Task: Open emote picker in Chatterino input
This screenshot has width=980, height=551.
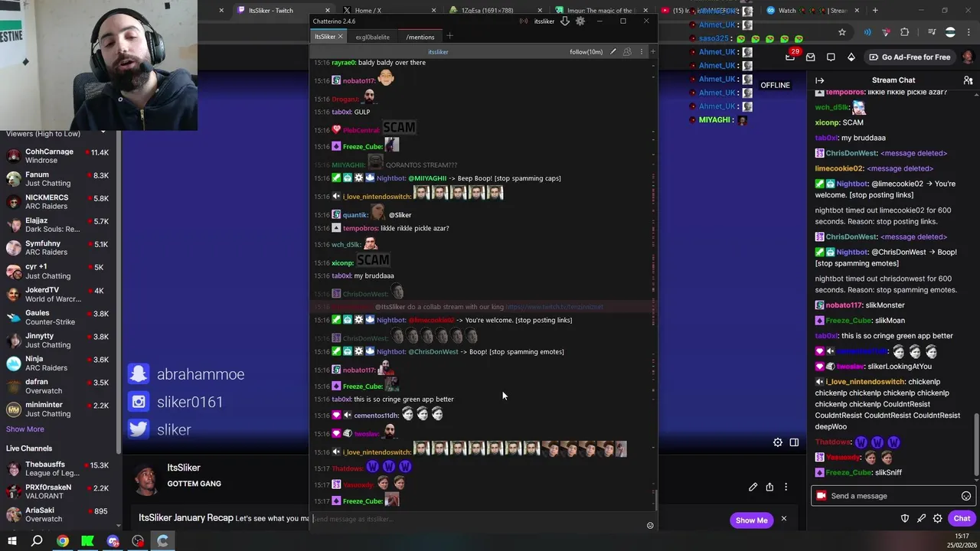Action: pyautogui.click(x=650, y=526)
